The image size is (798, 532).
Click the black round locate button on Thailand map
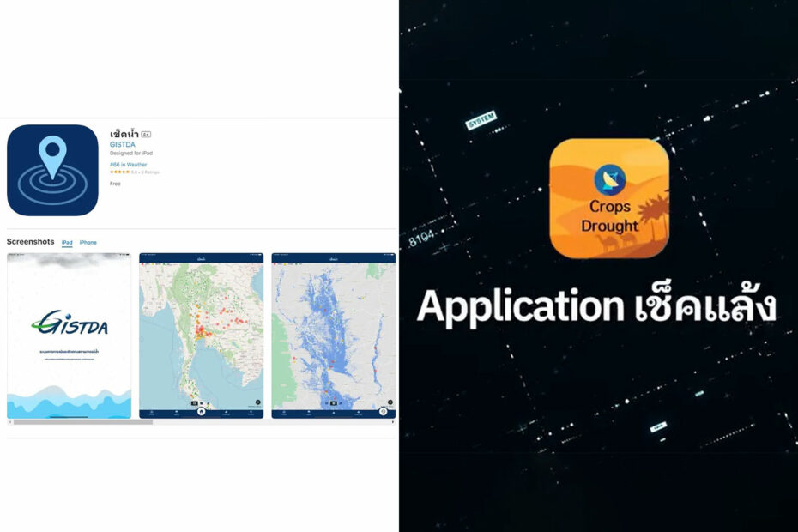pos(258,402)
